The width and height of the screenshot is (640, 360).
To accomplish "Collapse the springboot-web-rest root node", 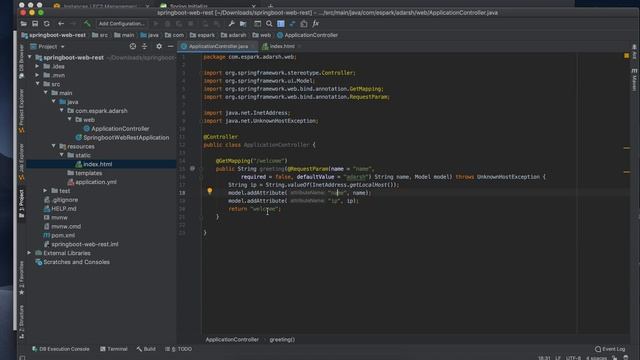I will click(x=30, y=58).
